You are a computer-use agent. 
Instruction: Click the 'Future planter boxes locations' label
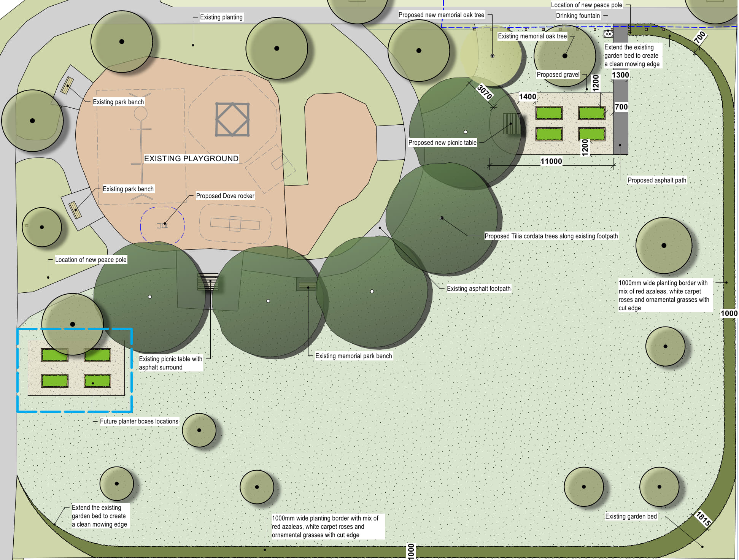[139, 421]
